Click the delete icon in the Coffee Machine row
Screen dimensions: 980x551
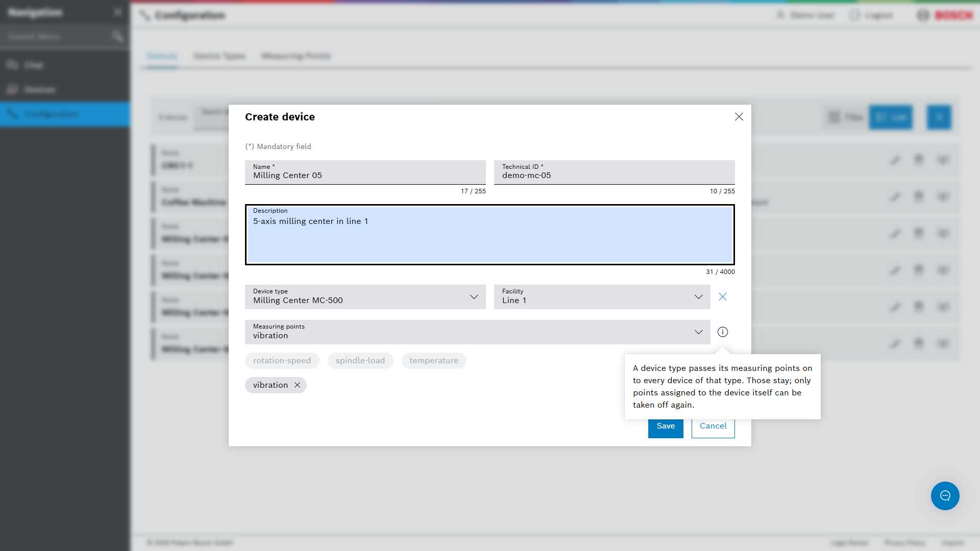coord(919,197)
